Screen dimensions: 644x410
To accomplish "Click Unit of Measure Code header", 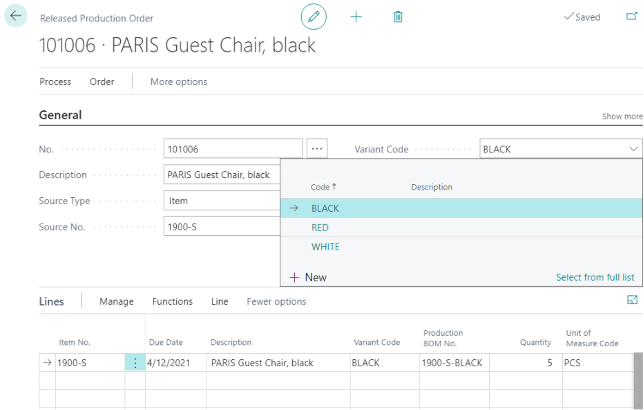I will [x=592, y=338].
